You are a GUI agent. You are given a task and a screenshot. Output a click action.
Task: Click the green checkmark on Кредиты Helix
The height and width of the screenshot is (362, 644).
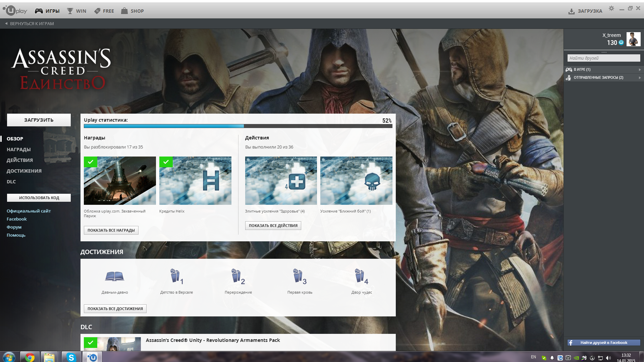[166, 162]
